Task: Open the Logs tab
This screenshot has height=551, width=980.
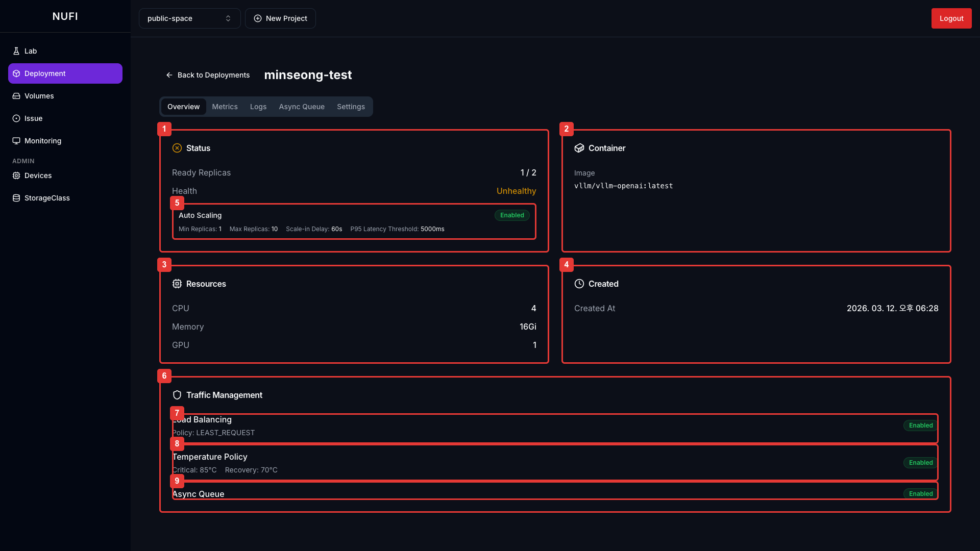Action: [x=258, y=106]
